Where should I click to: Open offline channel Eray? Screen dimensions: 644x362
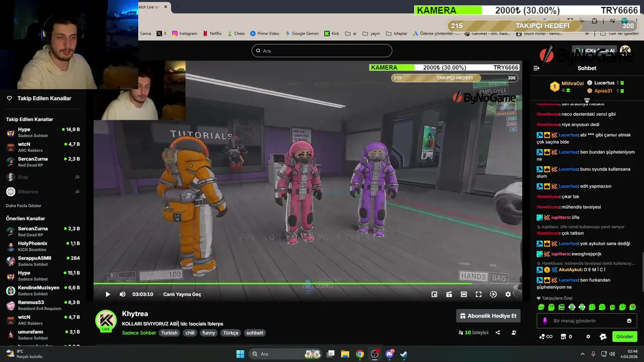click(x=43, y=177)
